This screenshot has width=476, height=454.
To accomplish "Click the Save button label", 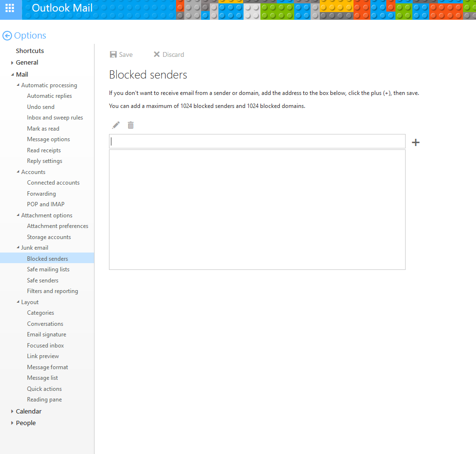I will [x=126, y=54].
